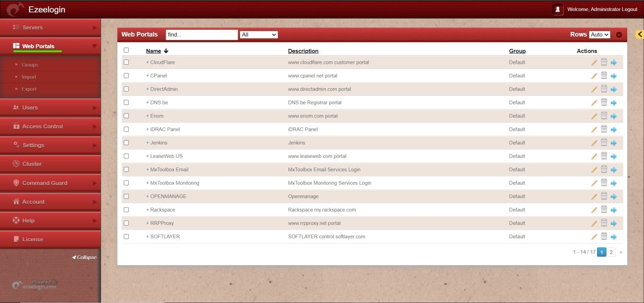Screen dimensions: 644x303
Task: Edit the CloudFlare portal with pencil icon
Action: 594,62
